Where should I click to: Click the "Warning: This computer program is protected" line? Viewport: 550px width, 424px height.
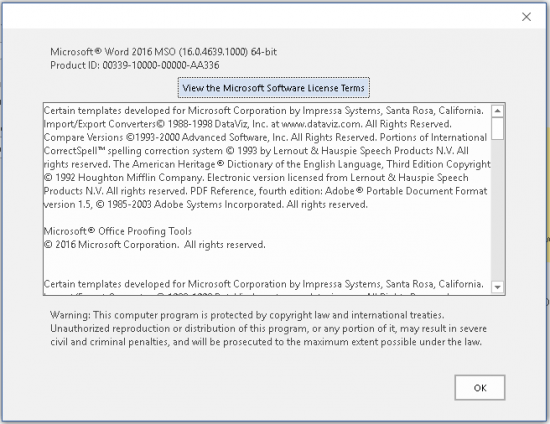pyautogui.click(x=247, y=315)
